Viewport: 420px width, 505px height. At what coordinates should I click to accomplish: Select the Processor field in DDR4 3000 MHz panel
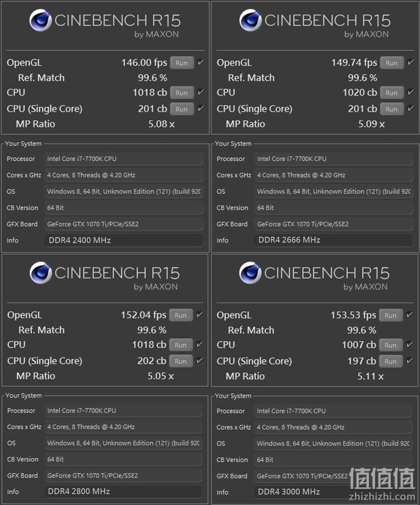333,411
